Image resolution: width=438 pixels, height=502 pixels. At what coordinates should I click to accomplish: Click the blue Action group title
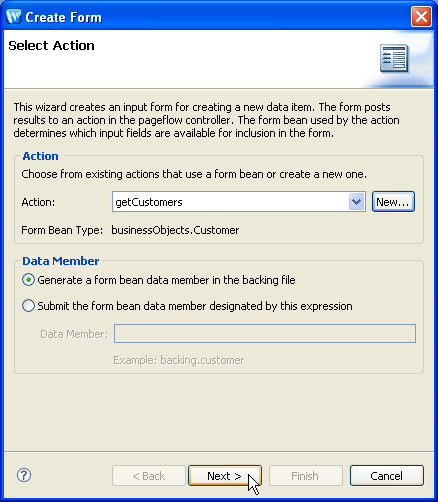(x=41, y=156)
